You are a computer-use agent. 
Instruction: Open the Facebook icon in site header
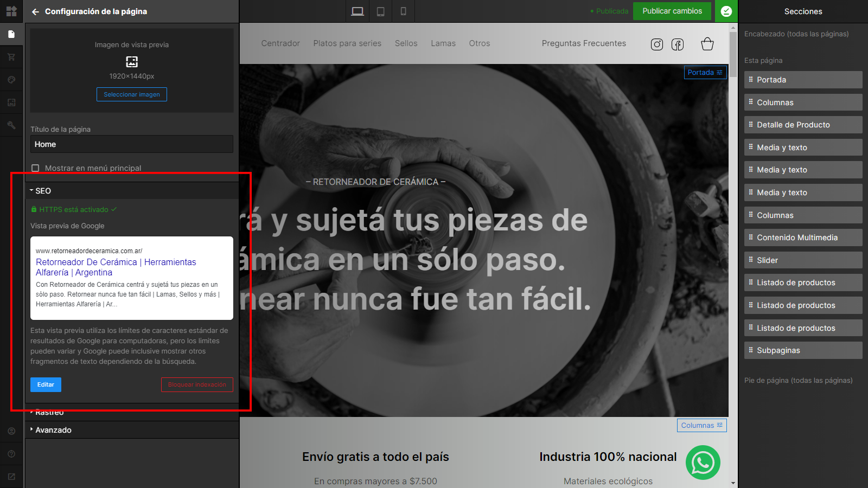tap(678, 44)
